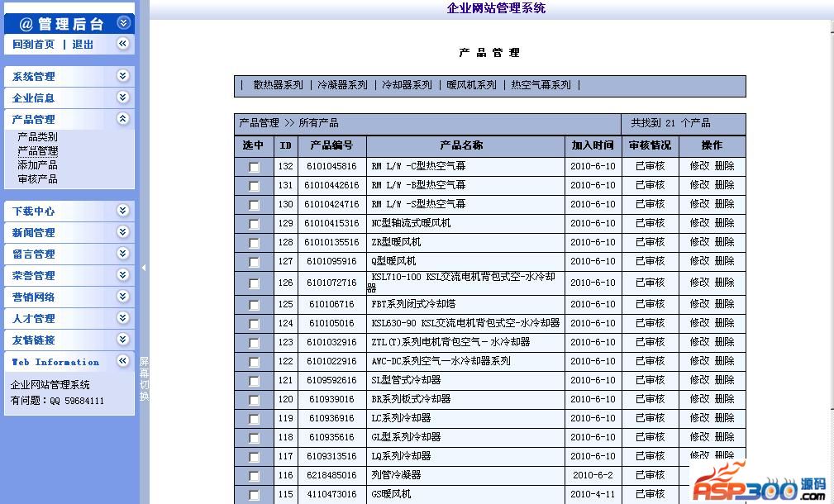Expand the 友情链接 menu section
This screenshot has height=504, width=834.
click(x=123, y=340)
